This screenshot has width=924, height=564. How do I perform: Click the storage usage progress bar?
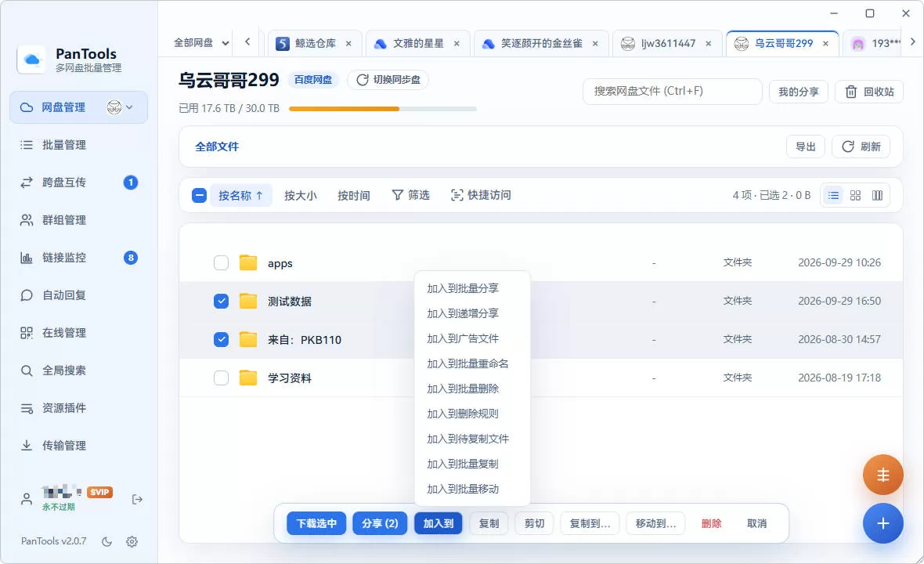(x=382, y=109)
